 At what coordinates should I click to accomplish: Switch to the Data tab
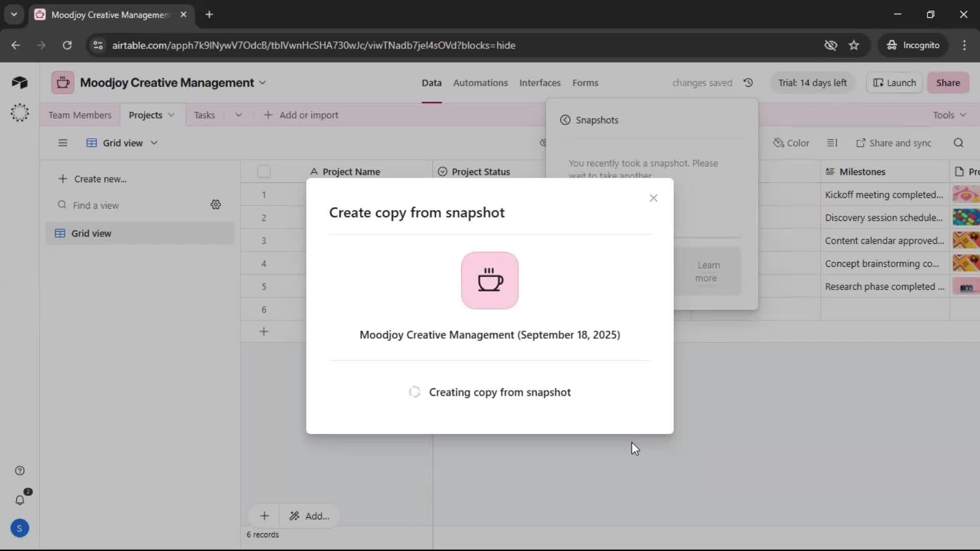pos(431,83)
